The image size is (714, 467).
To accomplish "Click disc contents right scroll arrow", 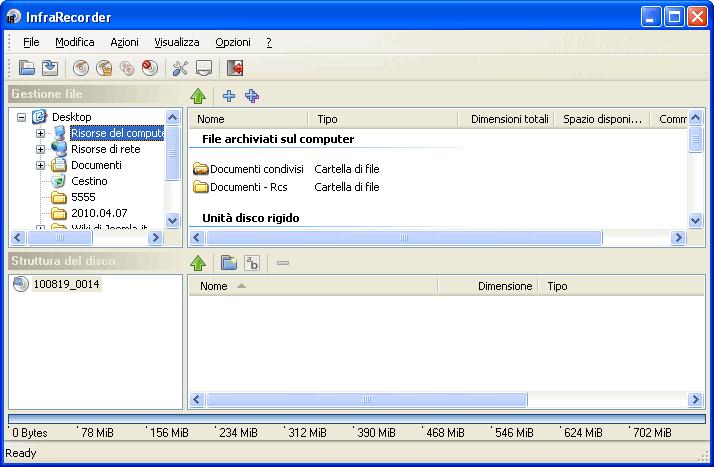I will (695, 400).
